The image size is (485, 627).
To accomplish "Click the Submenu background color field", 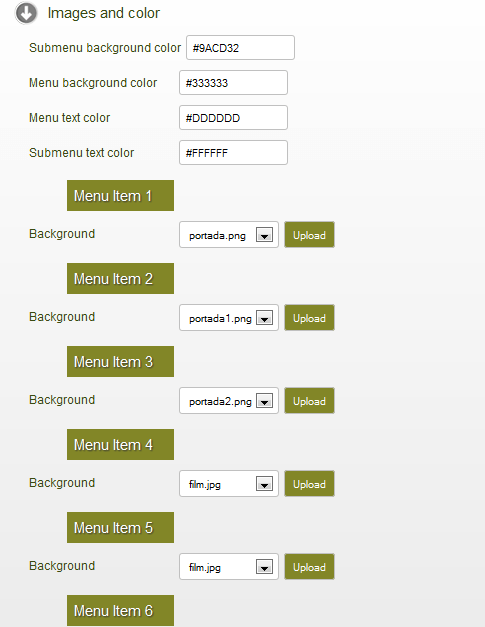I will (240, 48).
